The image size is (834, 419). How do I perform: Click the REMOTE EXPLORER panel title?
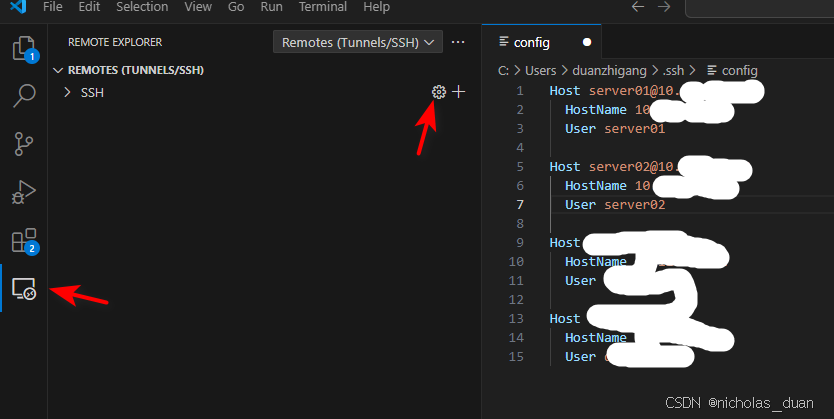point(115,42)
